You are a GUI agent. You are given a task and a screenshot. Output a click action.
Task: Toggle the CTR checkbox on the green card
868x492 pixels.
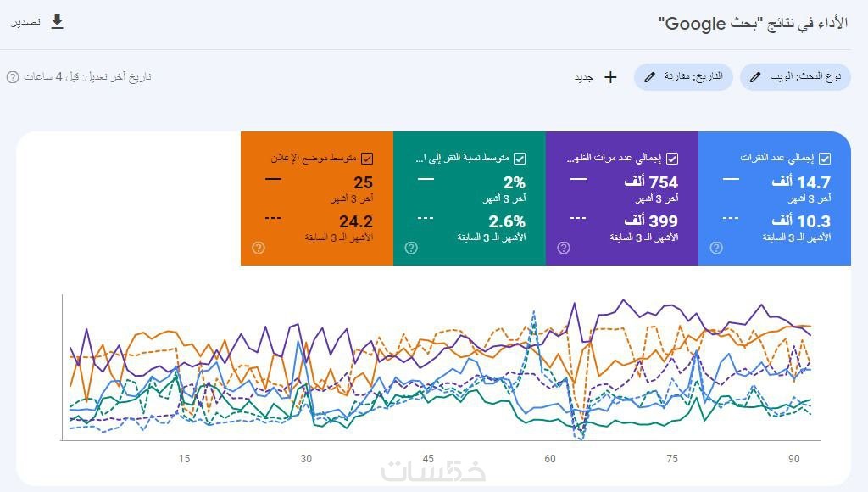pos(520,158)
